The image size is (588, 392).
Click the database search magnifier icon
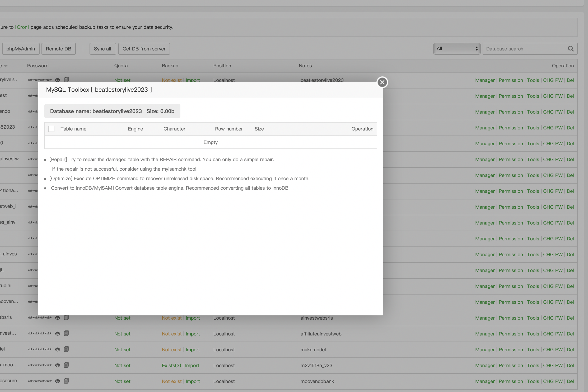[x=571, y=49]
